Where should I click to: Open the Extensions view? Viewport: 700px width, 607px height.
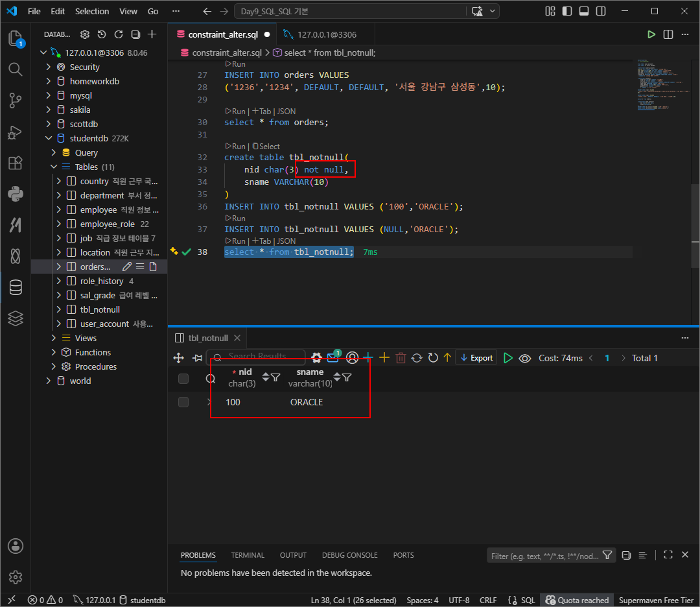point(15,163)
